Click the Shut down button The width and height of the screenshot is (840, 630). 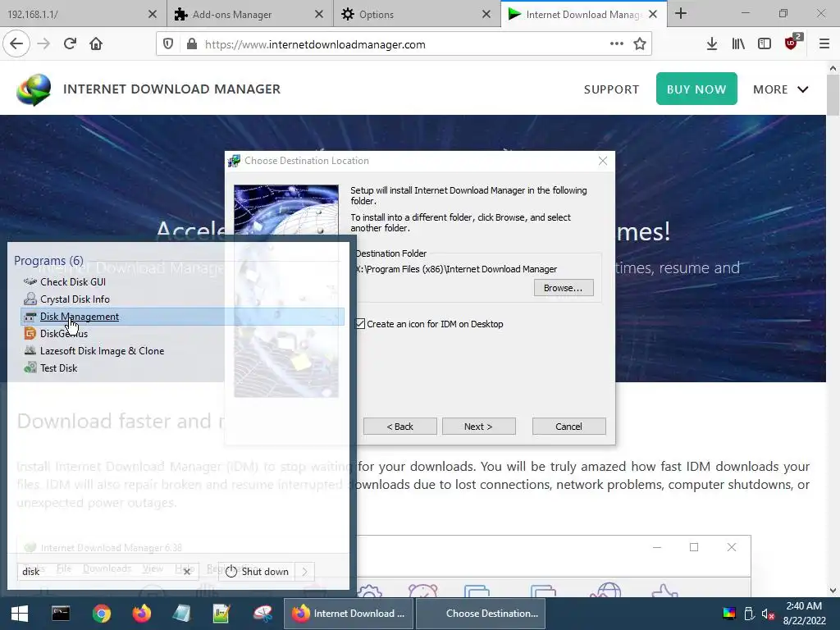click(258, 572)
